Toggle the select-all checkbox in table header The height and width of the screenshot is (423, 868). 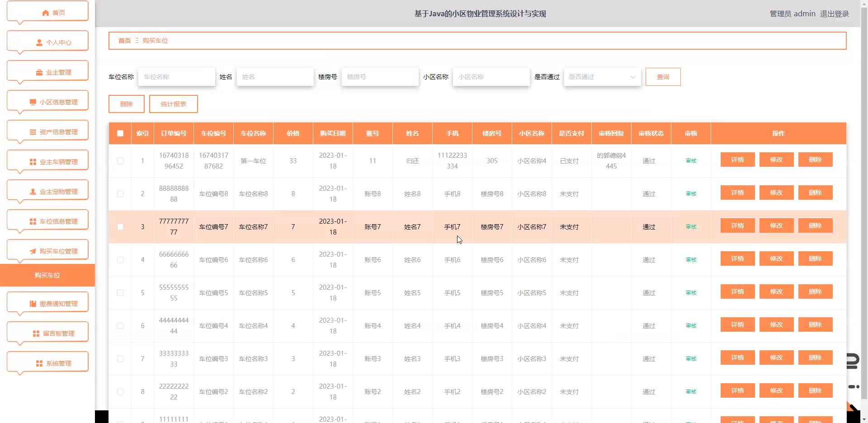pos(120,133)
